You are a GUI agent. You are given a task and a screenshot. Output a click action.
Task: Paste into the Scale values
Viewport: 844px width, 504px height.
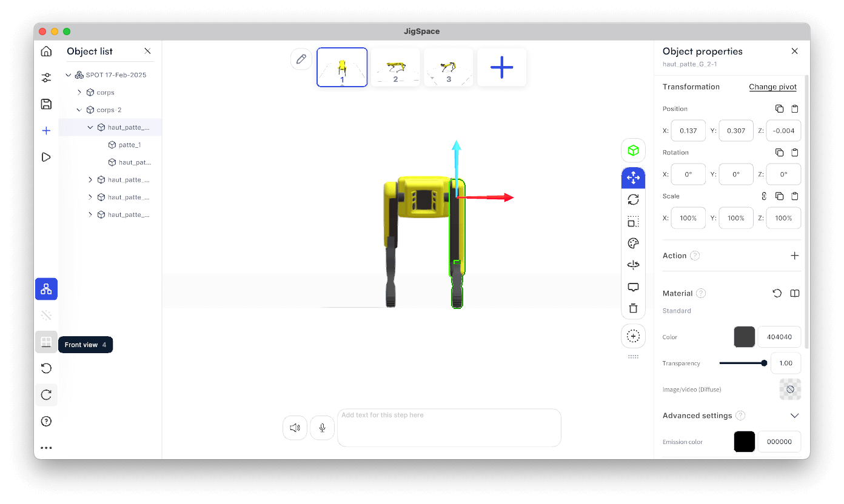pos(795,196)
